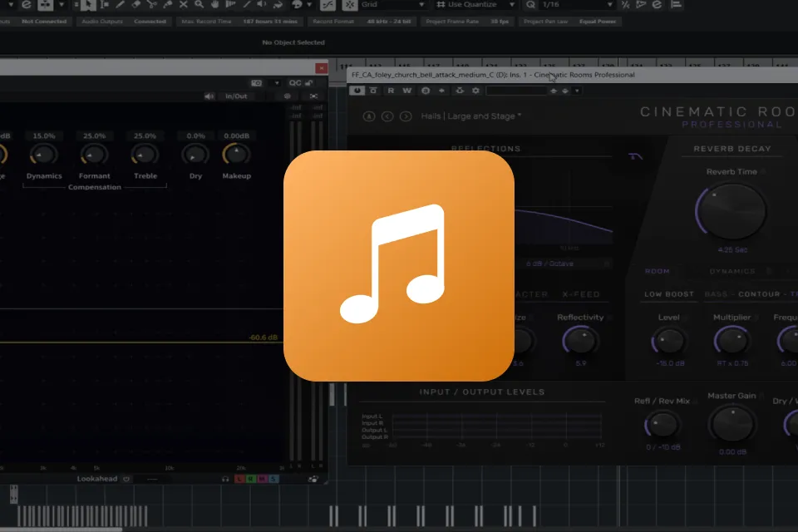Click the Q apply quantize icon
The width and height of the screenshot is (798, 532).
[531, 5]
